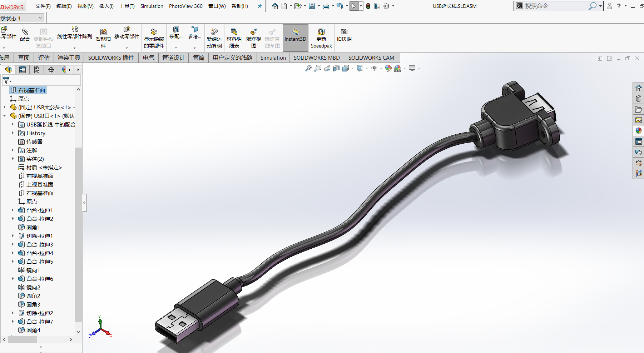
Task: Open the view settings monitor icon
Action: click(412, 68)
